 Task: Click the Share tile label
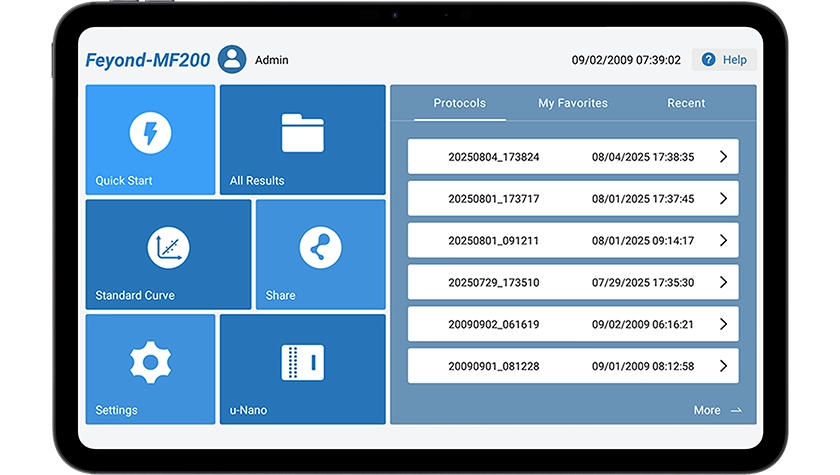click(280, 295)
